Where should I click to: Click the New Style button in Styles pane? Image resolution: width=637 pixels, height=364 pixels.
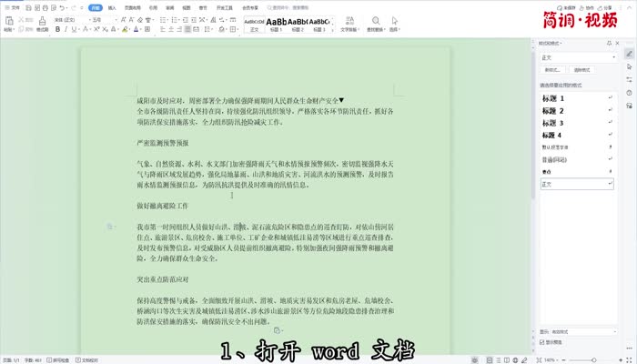click(x=552, y=70)
